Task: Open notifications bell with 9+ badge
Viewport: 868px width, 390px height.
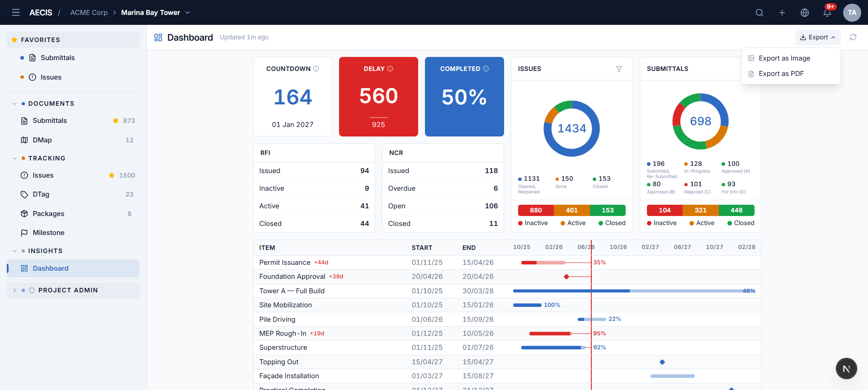Action: (828, 12)
